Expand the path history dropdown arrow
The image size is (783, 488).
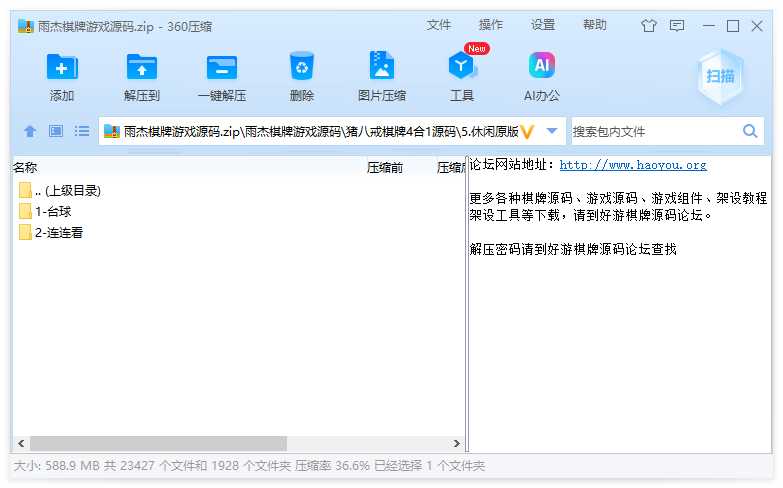pyautogui.click(x=552, y=131)
